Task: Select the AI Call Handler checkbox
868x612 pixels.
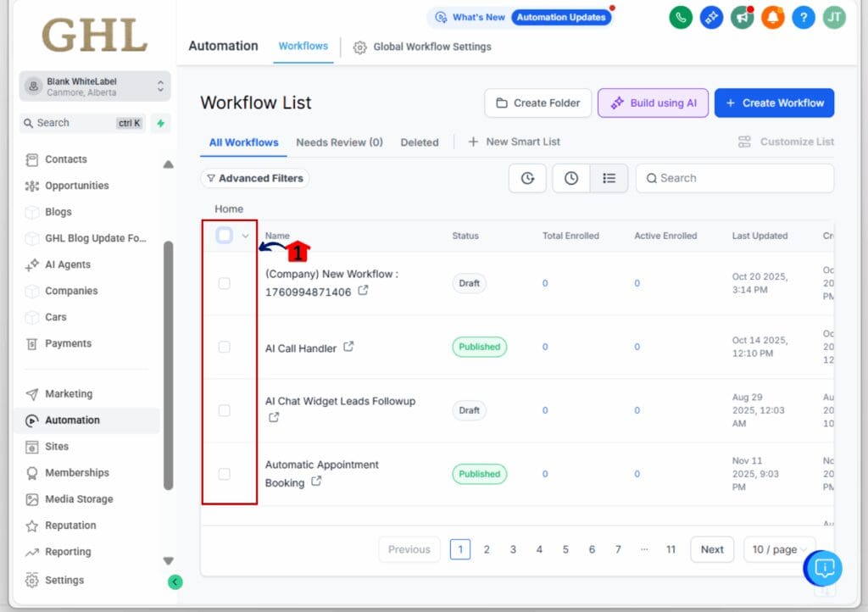Action: (x=225, y=347)
